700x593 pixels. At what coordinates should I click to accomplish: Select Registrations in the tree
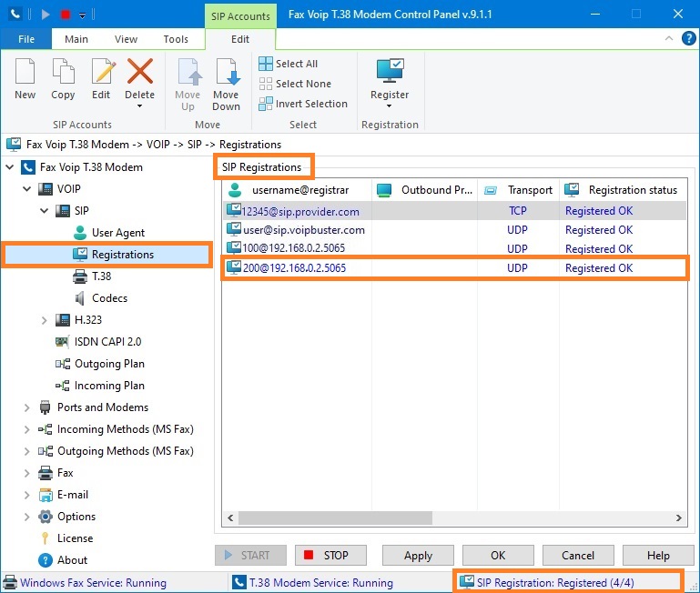(x=114, y=255)
